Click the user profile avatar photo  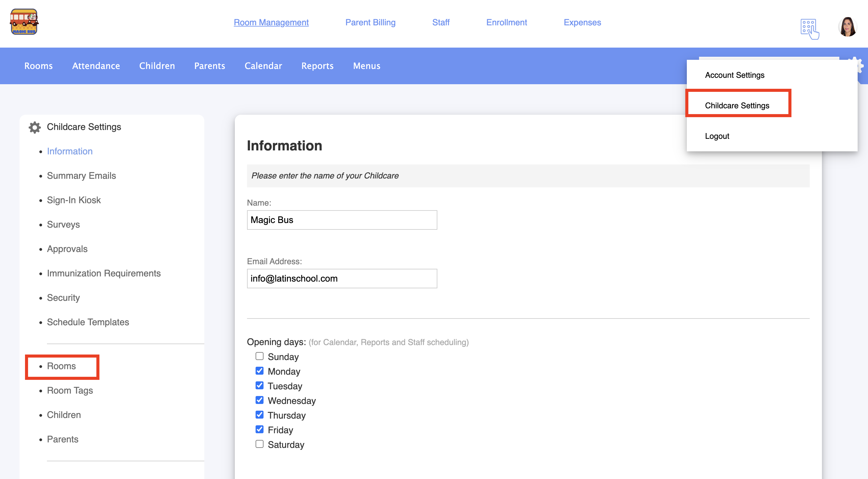pos(847,27)
